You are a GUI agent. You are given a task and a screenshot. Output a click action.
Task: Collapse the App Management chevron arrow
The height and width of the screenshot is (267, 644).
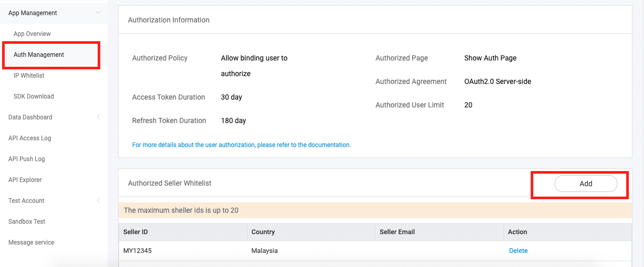[98, 13]
